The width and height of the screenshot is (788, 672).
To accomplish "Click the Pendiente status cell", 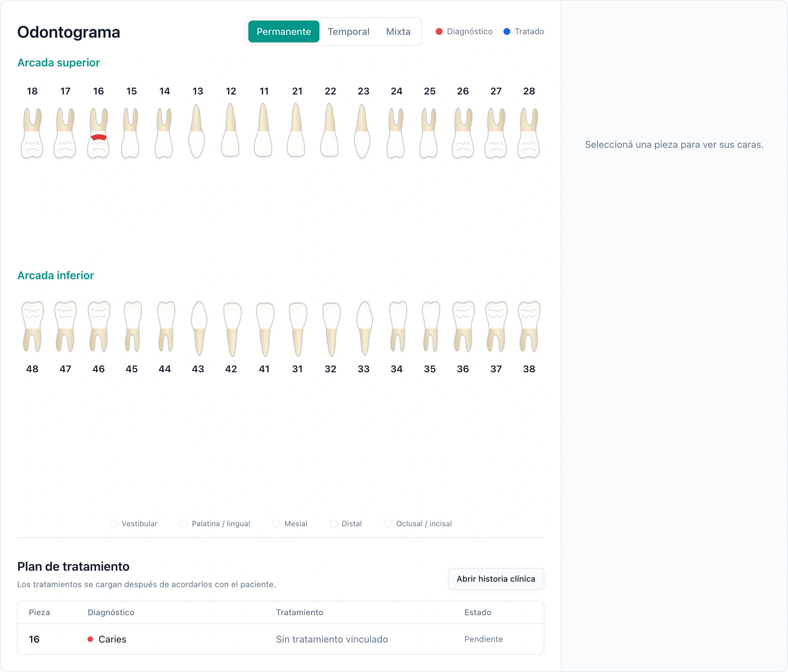I will [x=483, y=639].
